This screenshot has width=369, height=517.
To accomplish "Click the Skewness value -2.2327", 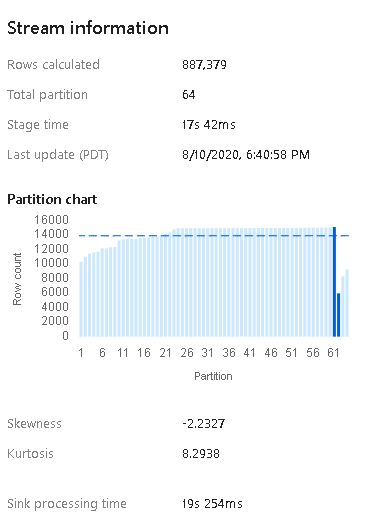I will pyautogui.click(x=204, y=424).
